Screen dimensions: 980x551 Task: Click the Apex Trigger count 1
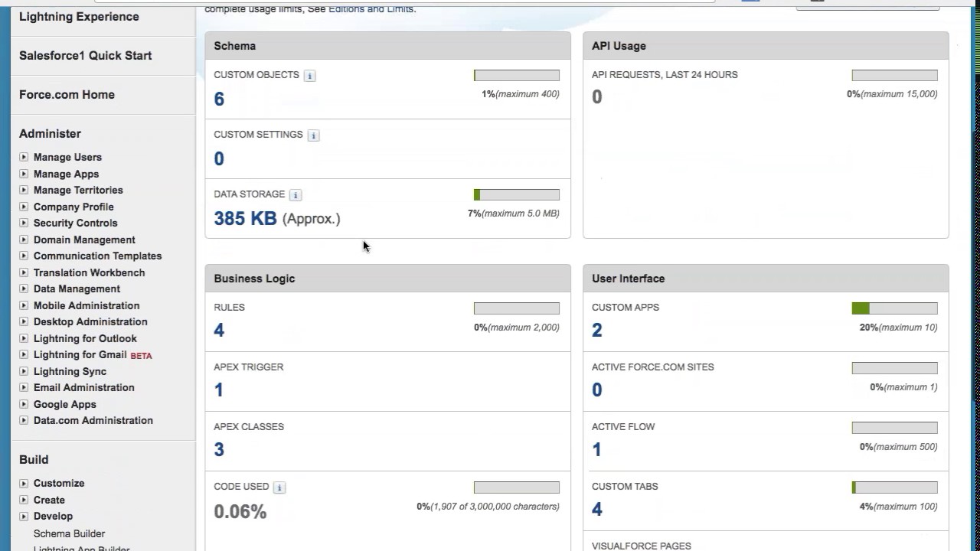coord(219,390)
